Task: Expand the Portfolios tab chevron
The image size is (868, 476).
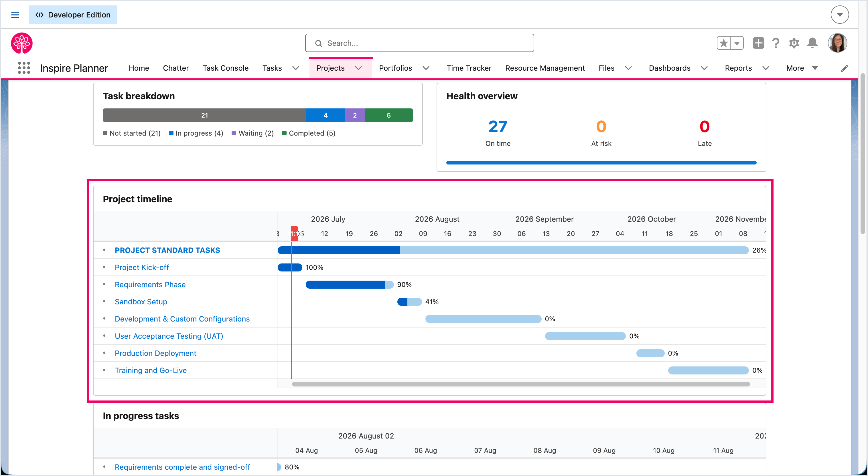Action: pos(426,68)
